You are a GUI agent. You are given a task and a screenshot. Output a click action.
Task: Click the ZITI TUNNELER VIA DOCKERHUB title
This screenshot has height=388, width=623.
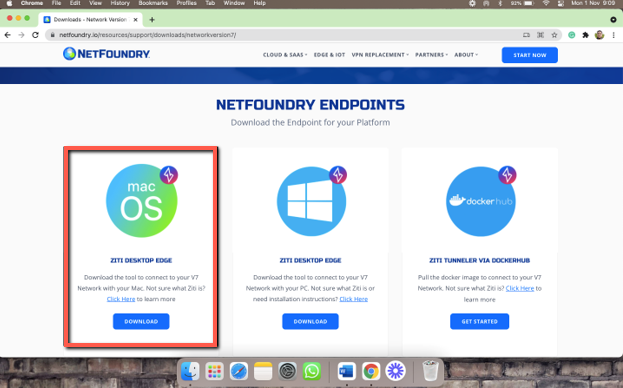[x=480, y=261]
